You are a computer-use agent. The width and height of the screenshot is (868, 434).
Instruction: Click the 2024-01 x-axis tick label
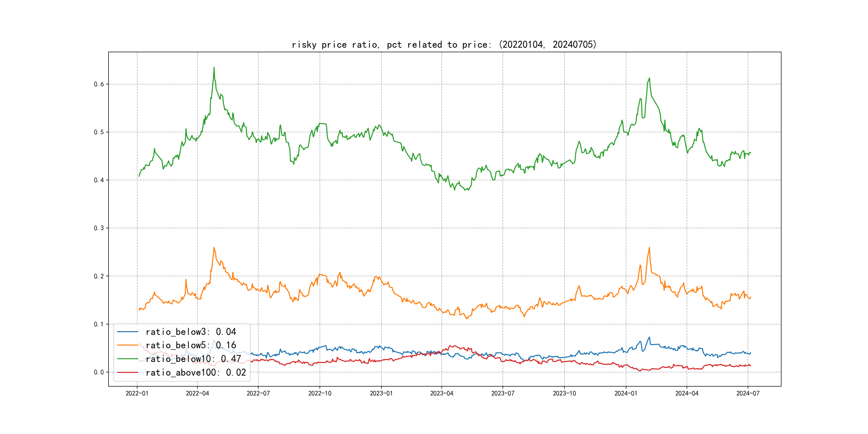(x=626, y=393)
